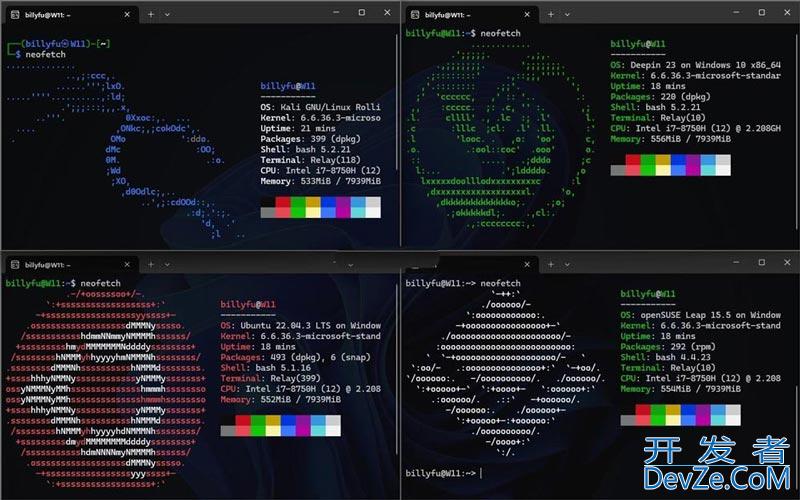This screenshot has width=800, height=500.
Task: Close the tab in the Ubuntu terminal window
Action: tap(127, 264)
